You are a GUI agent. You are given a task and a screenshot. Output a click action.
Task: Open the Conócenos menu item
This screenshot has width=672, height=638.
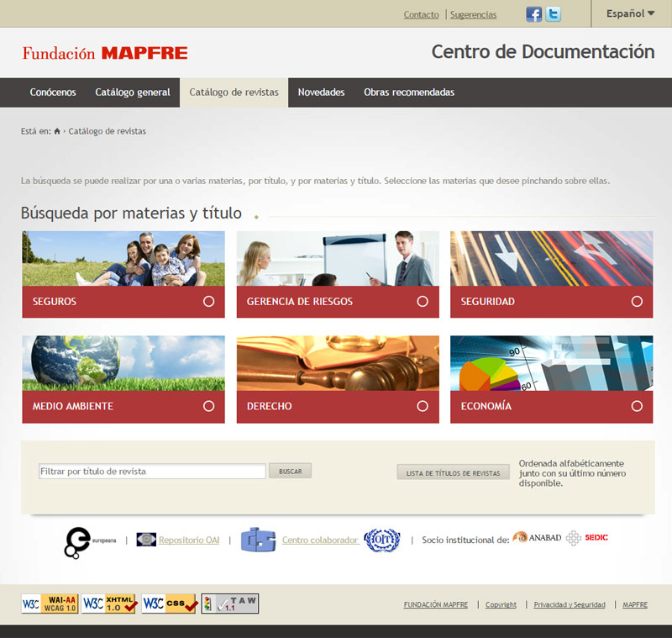53,92
